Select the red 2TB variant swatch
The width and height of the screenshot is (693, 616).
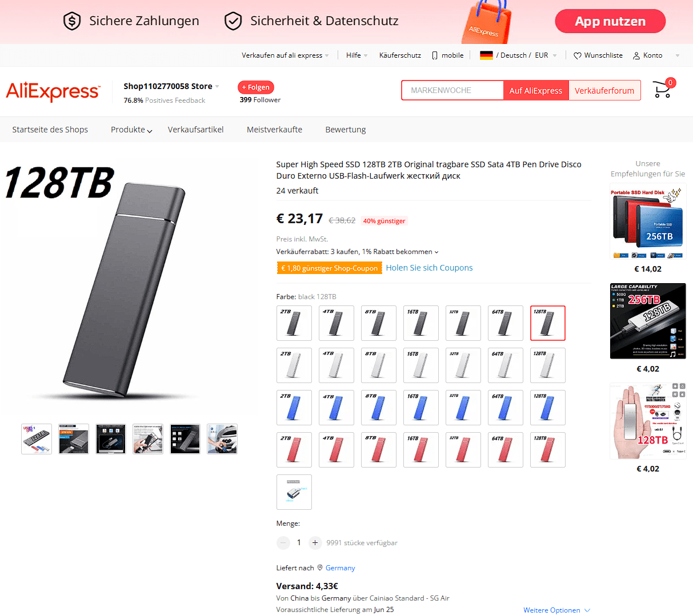click(x=294, y=450)
